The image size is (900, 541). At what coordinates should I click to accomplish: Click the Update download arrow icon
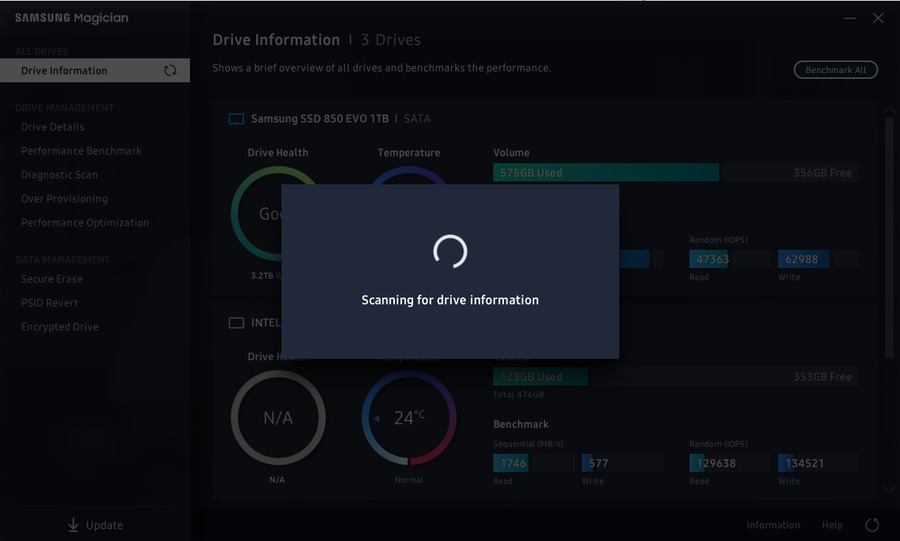[x=73, y=525]
